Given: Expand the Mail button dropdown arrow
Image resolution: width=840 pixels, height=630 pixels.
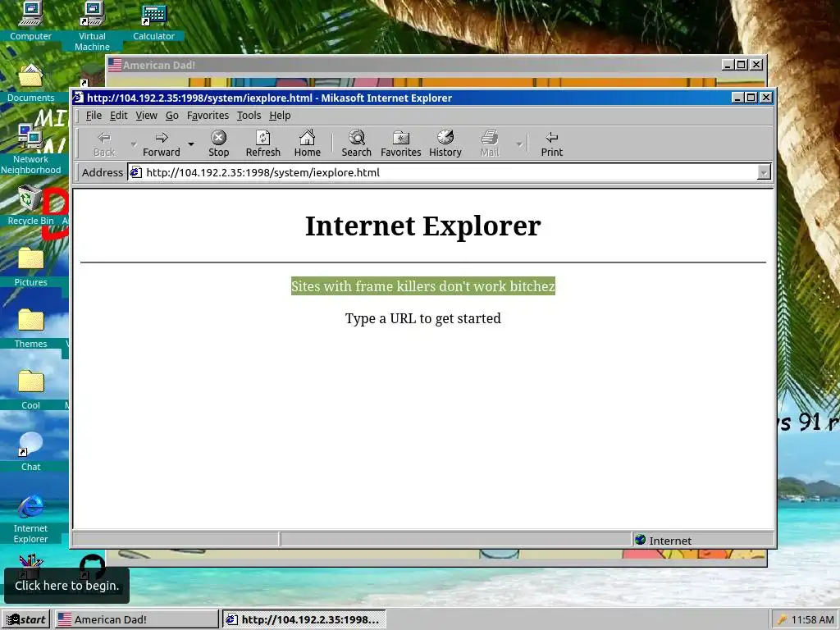Looking at the screenshot, I should point(518,144).
